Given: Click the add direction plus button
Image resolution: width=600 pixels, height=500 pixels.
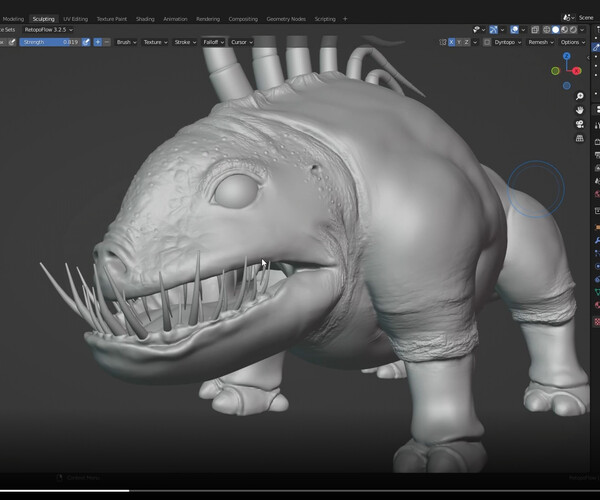Looking at the screenshot, I should [98, 42].
